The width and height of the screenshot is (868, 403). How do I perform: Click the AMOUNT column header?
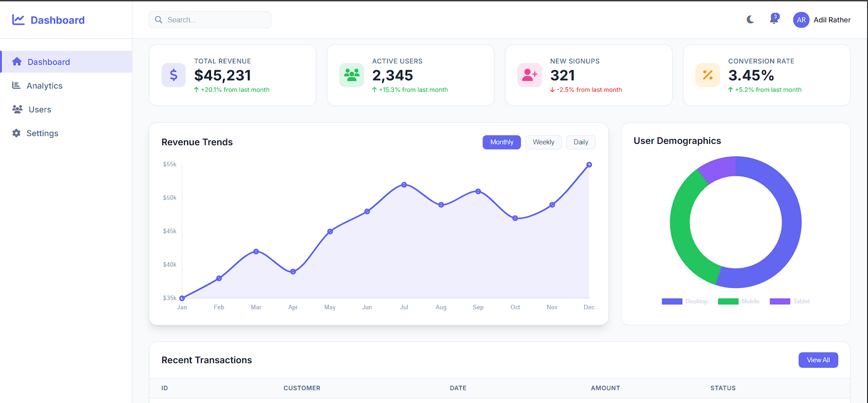pyautogui.click(x=605, y=388)
